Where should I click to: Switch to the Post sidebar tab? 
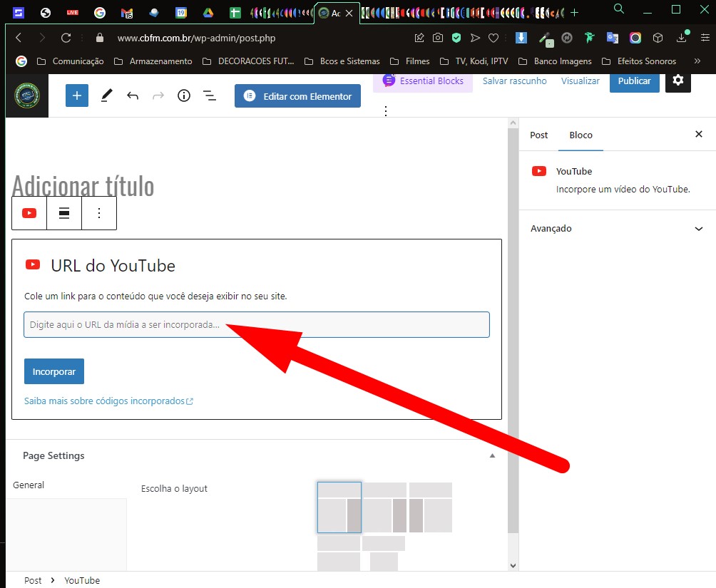tap(539, 135)
